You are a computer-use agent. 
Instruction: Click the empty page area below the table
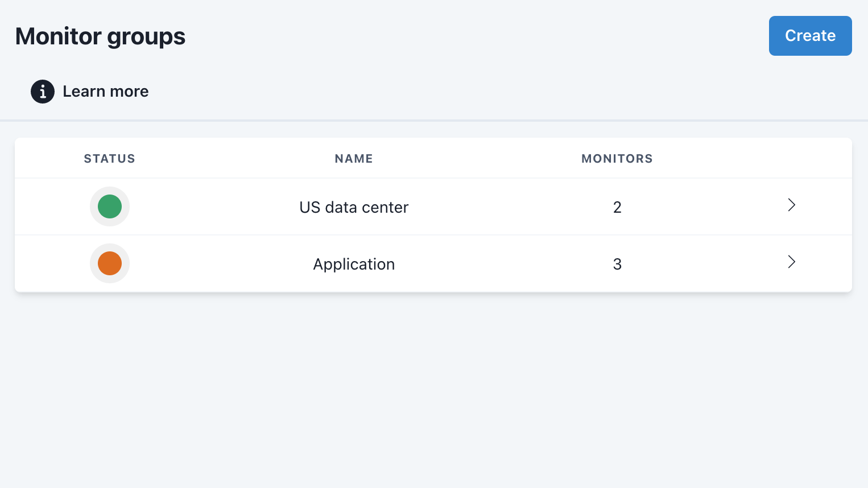pos(433,392)
